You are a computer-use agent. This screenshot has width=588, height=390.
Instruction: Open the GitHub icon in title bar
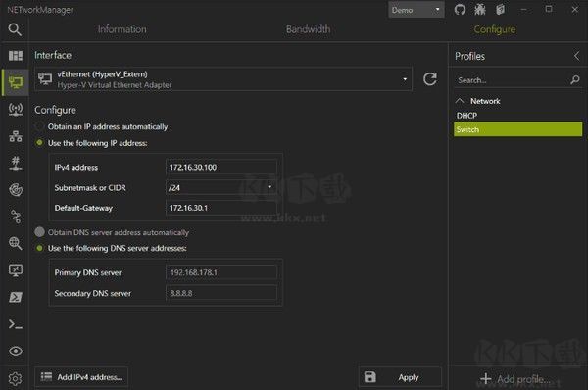click(460, 10)
